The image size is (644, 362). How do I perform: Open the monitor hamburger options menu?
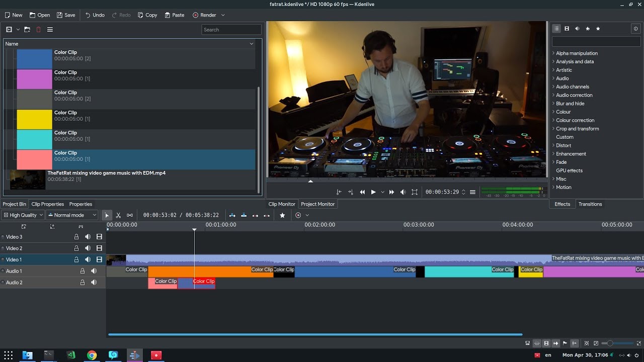click(472, 192)
